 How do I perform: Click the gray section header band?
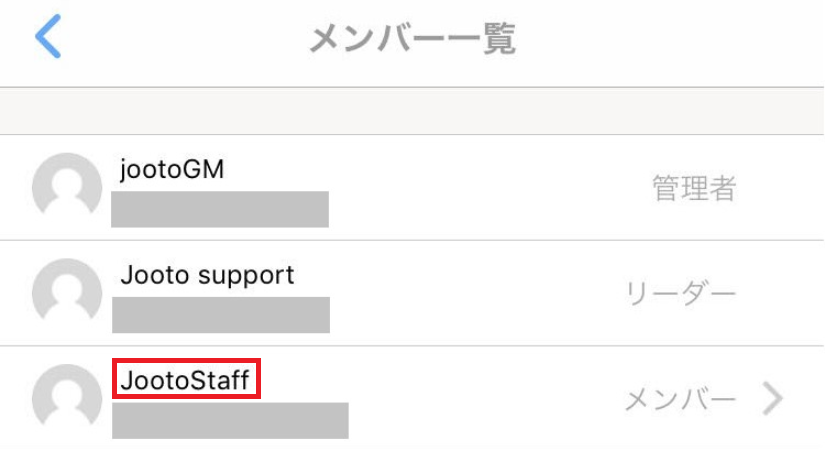pyautogui.click(x=412, y=111)
